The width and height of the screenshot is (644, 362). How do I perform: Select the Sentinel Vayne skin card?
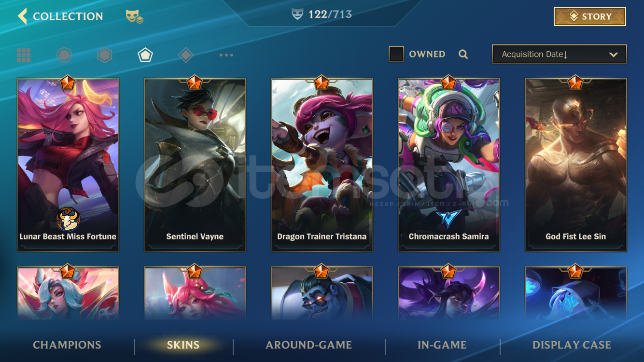click(x=195, y=165)
